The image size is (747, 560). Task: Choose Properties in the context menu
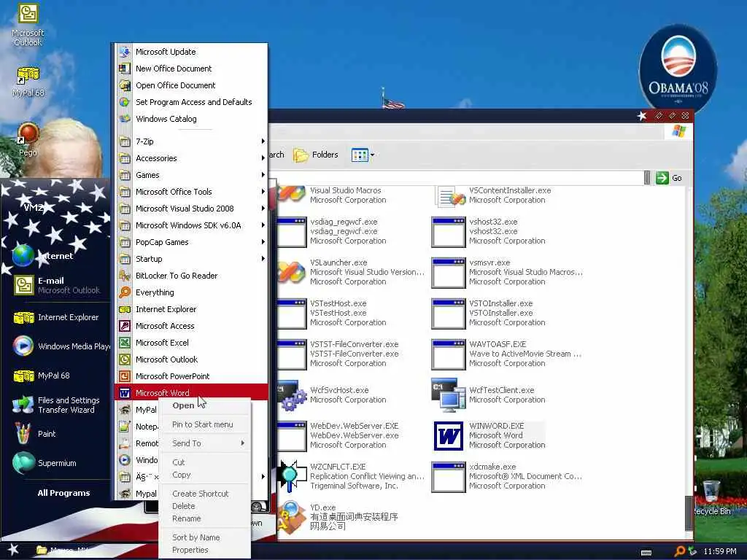pos(204,550)
